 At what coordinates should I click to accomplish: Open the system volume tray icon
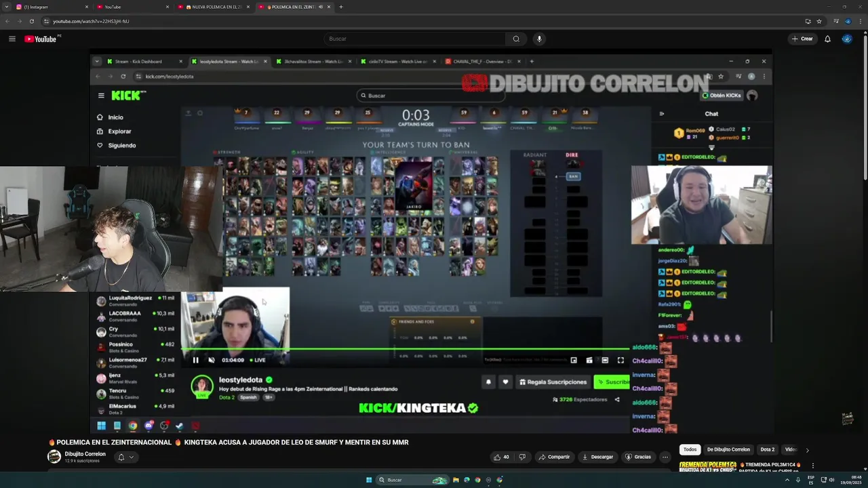[832, 480]
